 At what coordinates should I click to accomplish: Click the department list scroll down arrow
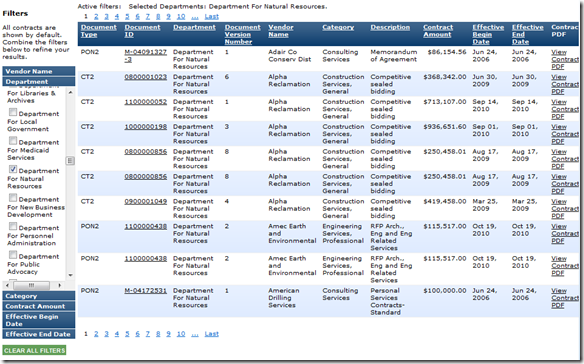coord(70,275)
